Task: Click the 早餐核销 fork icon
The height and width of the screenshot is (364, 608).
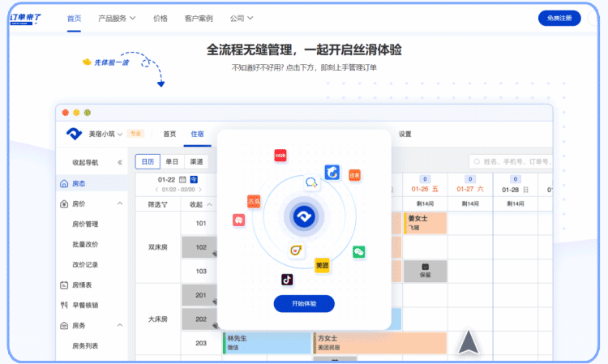Action: (64, 305)
